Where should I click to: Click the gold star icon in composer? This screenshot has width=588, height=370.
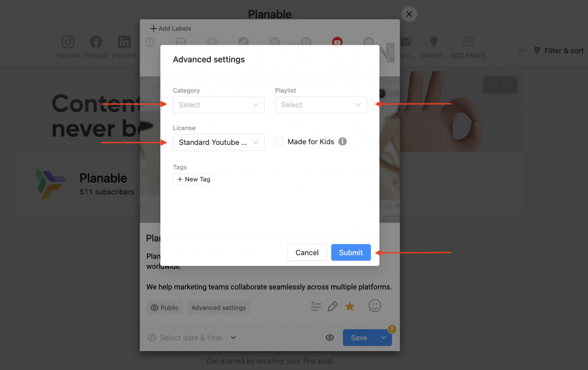(x=350, y=306)
